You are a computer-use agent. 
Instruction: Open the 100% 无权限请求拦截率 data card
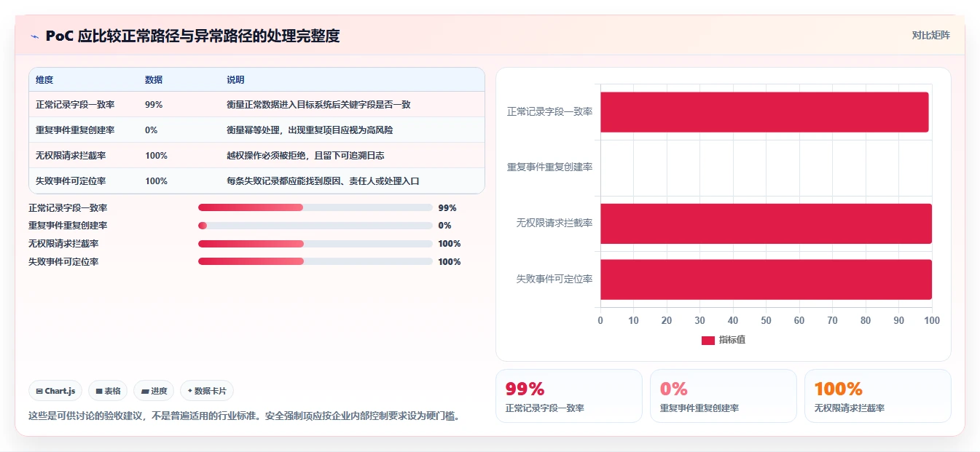click(x=878, y=396)
